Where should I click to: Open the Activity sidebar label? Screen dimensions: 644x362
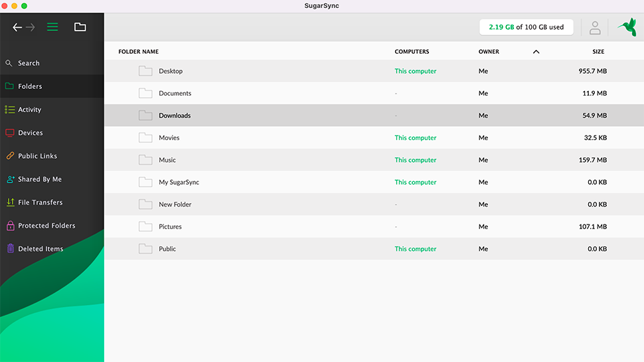click(30, 110)
